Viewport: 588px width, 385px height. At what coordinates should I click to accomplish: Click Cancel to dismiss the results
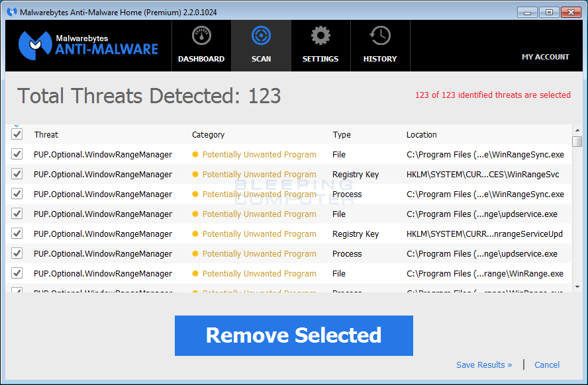[x=547, y=364]
